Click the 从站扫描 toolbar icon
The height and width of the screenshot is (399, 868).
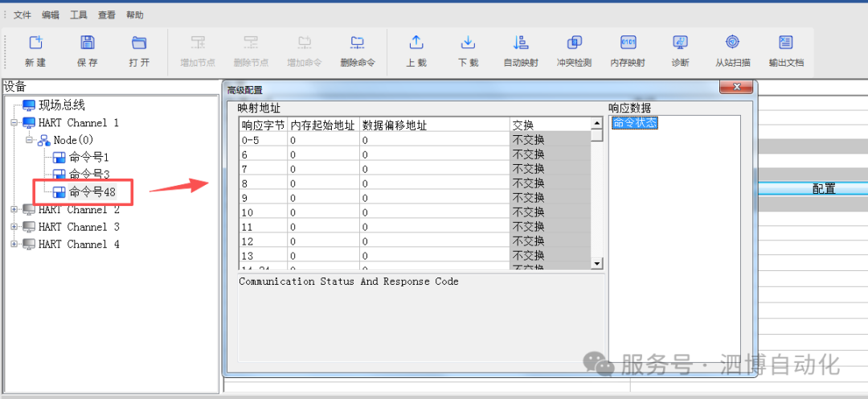[x=732, y=43]
